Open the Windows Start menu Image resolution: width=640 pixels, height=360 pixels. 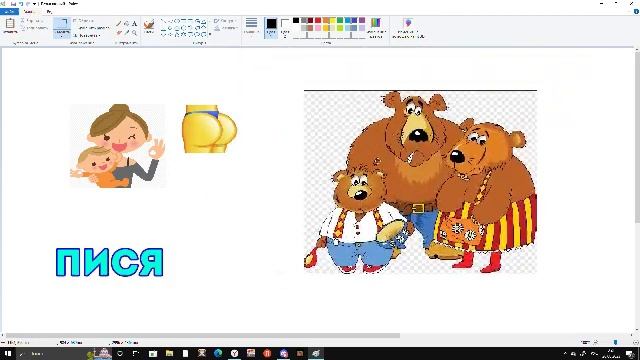[8, 353]
